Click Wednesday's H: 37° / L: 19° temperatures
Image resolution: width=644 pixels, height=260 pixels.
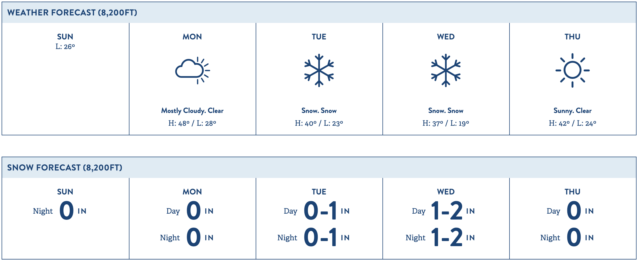coord(446,123)
